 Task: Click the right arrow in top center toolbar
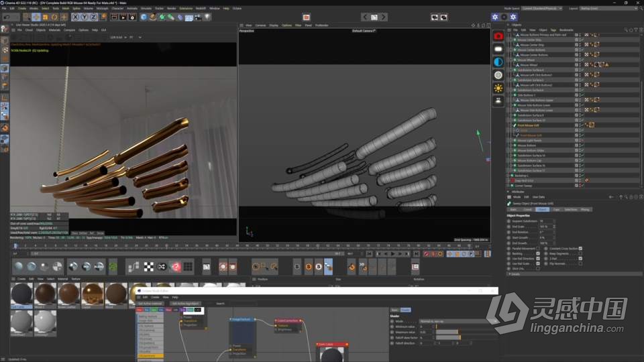383,17
